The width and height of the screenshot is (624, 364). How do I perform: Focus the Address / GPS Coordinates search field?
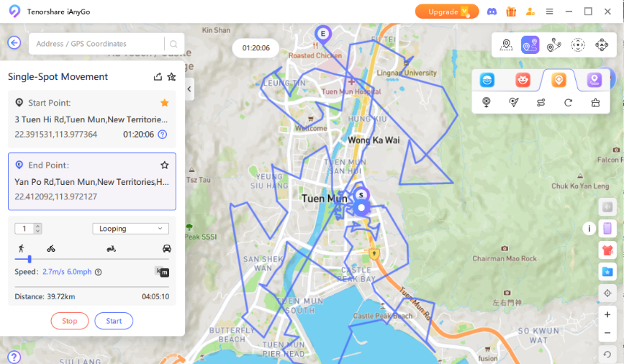pos(96,44)
